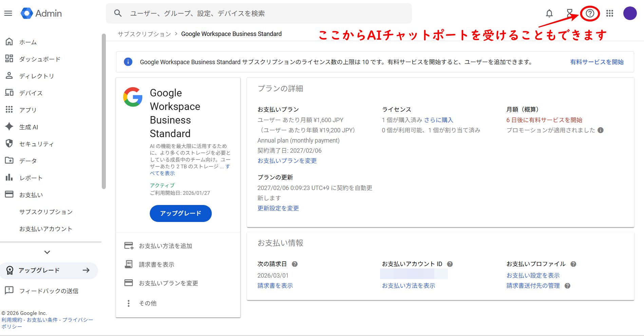Expand description via すべてを表示 link
The height and width of the screenshot is (336, 644).
tap(163, 173)
